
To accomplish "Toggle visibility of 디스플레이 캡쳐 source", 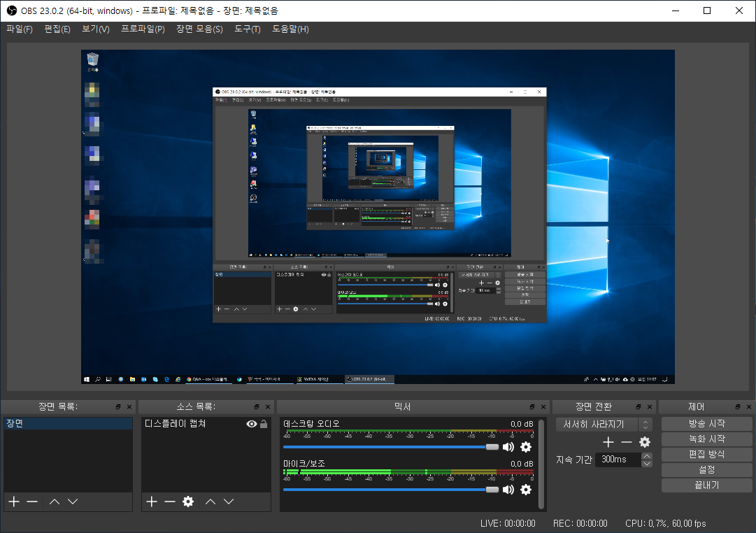I will click(252, 424).
